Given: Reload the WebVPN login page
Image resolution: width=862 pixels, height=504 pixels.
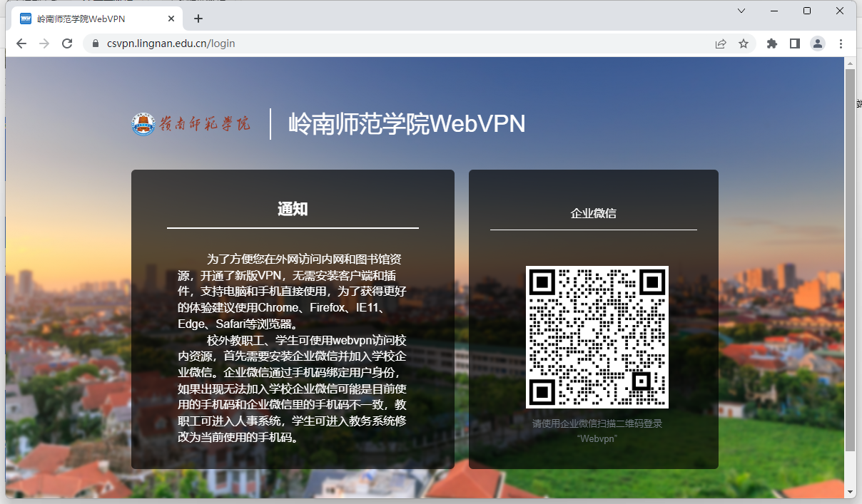Looking at the screenshot, I should 66,43.
